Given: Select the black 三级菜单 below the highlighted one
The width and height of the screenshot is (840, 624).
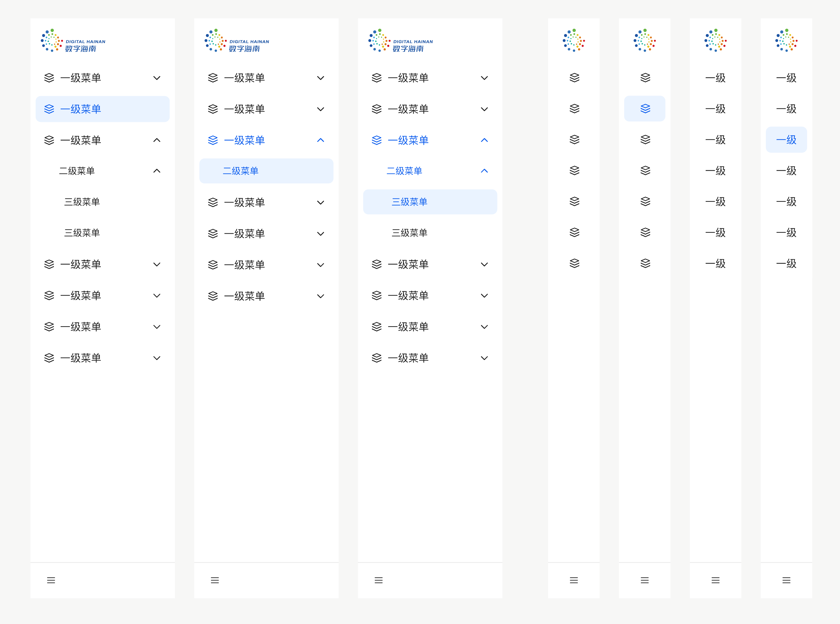Looking at the screenshot, I should coord(409,233).
